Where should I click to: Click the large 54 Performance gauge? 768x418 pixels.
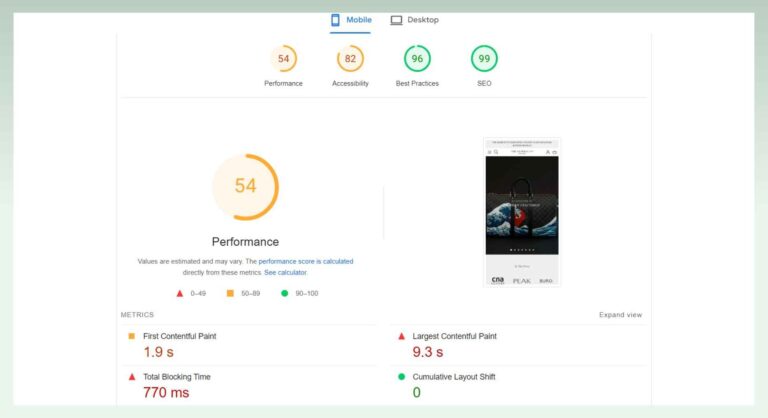(245, 186)
